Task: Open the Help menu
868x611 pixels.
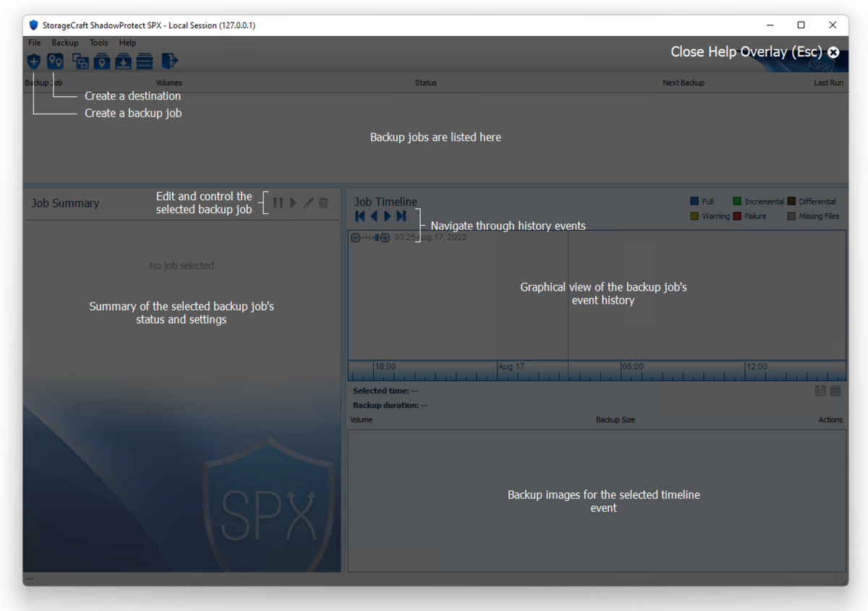Action: 127,43
